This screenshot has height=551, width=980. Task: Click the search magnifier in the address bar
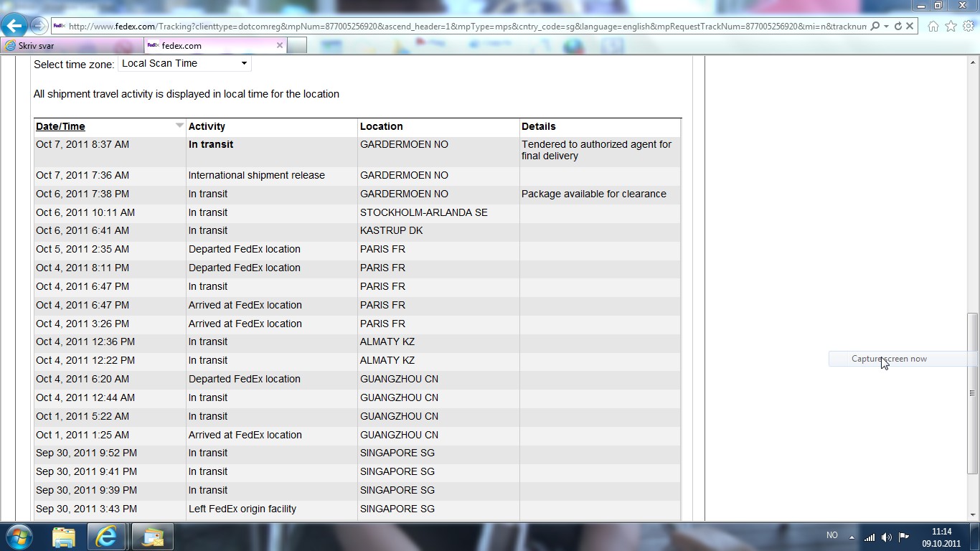click(875, 26)
